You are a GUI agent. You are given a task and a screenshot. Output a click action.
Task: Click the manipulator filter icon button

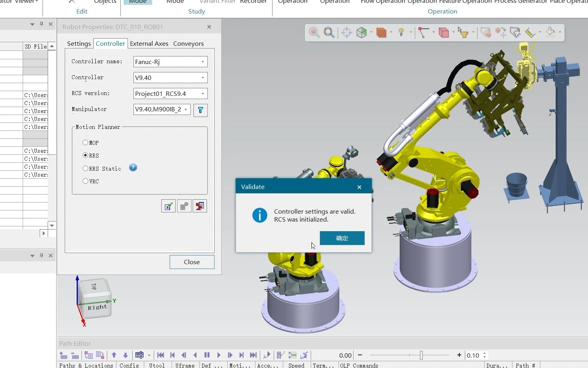[x=200, y=110]
